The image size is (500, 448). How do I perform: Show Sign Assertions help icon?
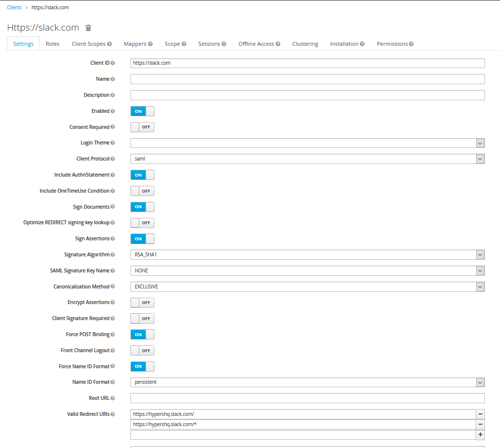pyautogui.click(x=112, y=239)
